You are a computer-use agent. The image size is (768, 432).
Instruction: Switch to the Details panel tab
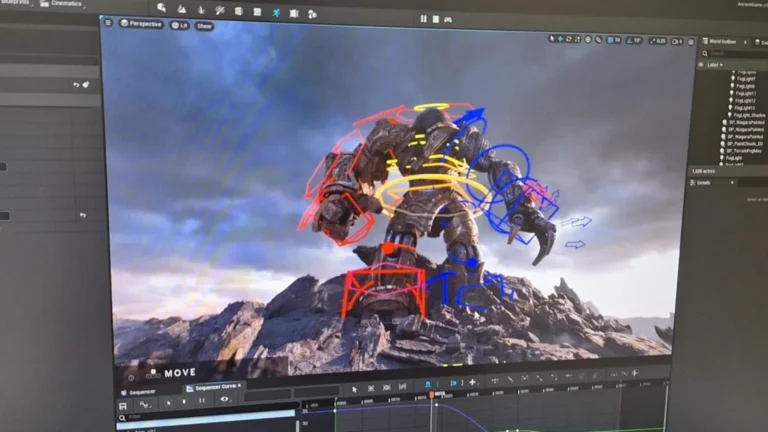point(704,183)
